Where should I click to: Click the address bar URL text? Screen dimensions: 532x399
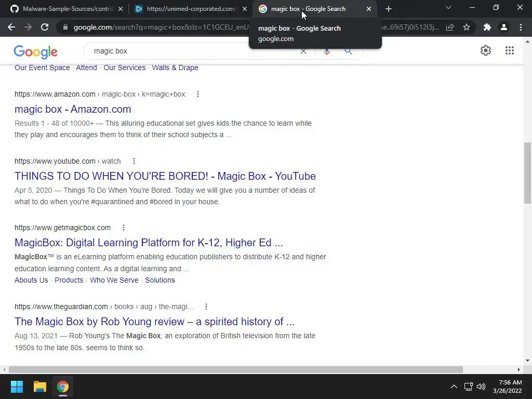coord(161,27)
